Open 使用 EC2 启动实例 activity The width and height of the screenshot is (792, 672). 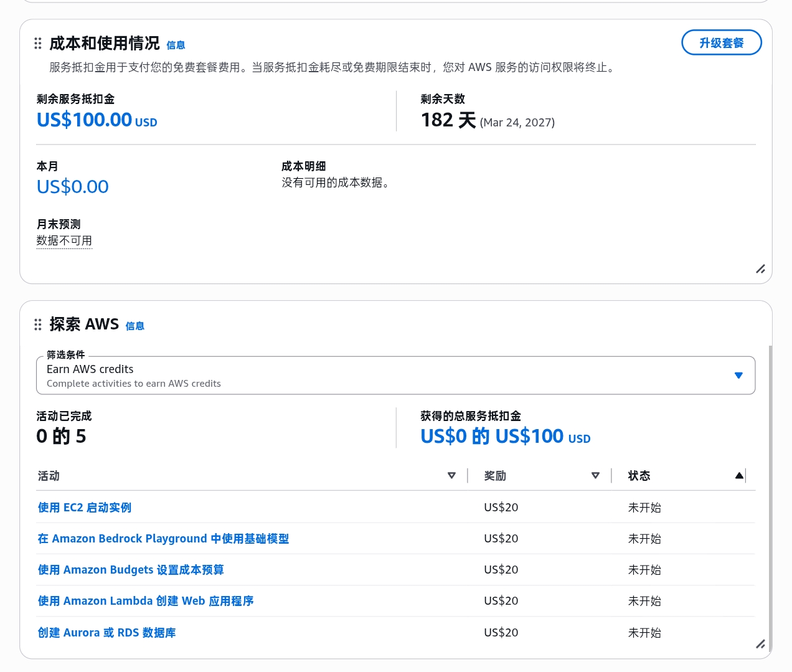click(85, 508)
